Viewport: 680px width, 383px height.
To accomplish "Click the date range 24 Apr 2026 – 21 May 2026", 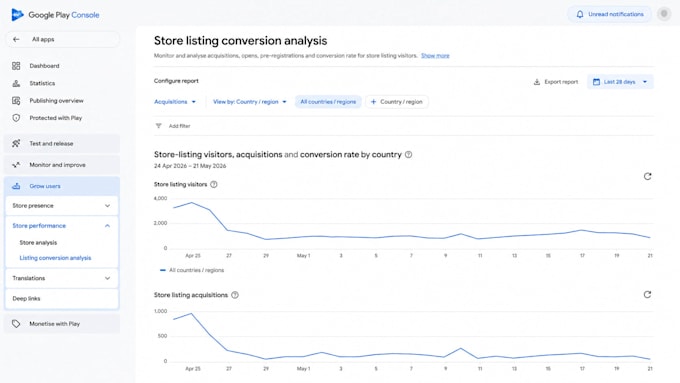I will pos(190,166).
